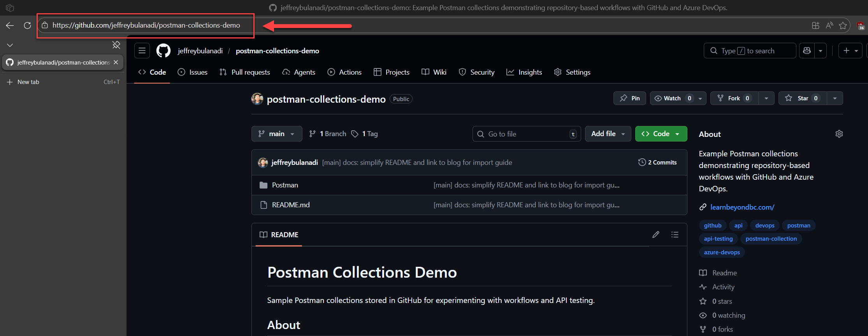Image resolution: width=868 pixels, height=336 pixels.
Task: Open the Insights tab
Action: tap(524, 72)
